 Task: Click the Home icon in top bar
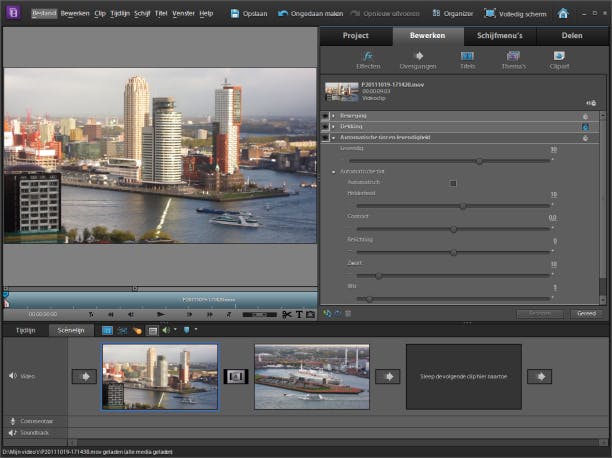point(563,14)
